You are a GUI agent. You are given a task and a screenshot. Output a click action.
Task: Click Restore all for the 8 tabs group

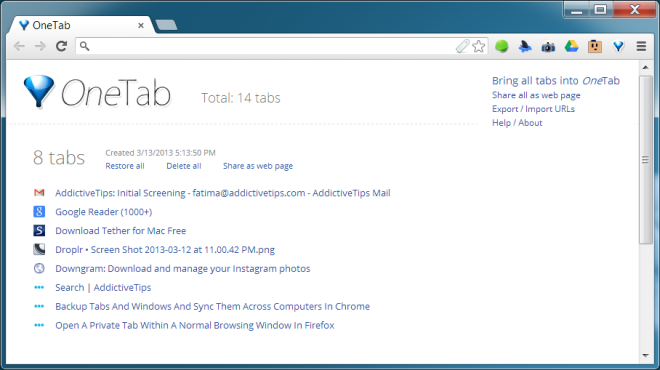[125, 166]
